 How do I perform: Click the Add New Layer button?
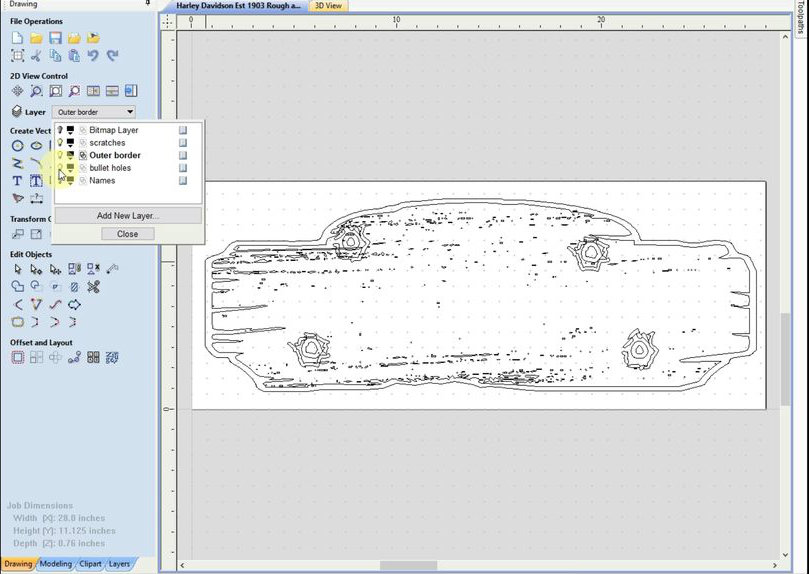pyautogui.click(x=128, y=216)
